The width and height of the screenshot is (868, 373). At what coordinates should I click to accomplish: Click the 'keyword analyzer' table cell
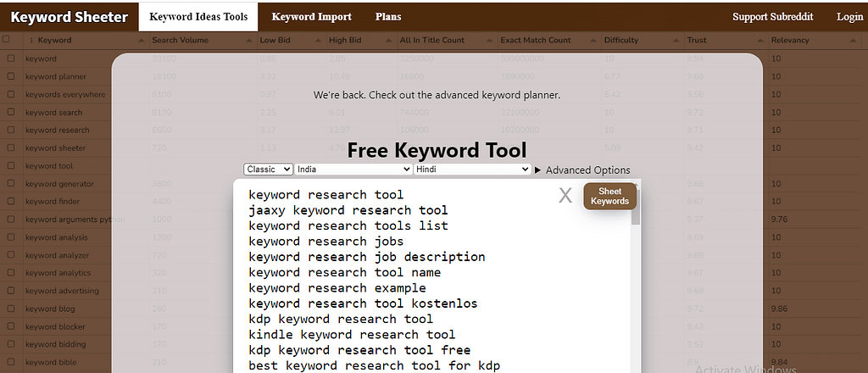point(57,255)
